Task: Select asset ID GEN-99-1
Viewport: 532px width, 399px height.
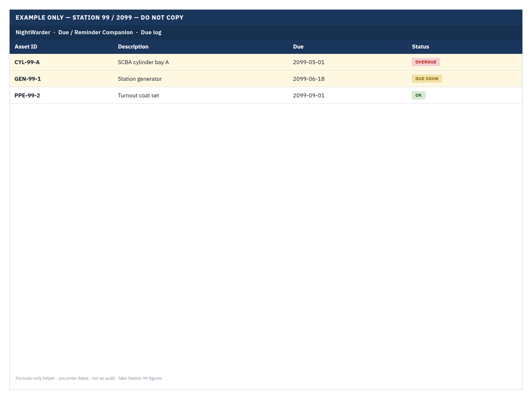Action: pyautogui.click(x=28, y=79)
